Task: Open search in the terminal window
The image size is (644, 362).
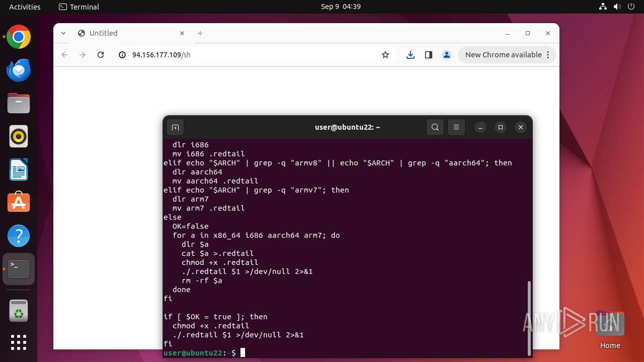Action: tap(435, 127)
